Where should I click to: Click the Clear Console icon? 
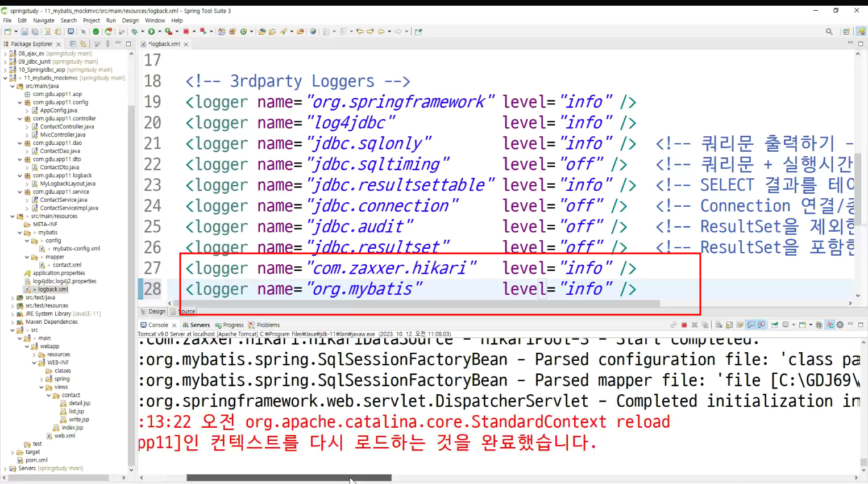point(719,325)
